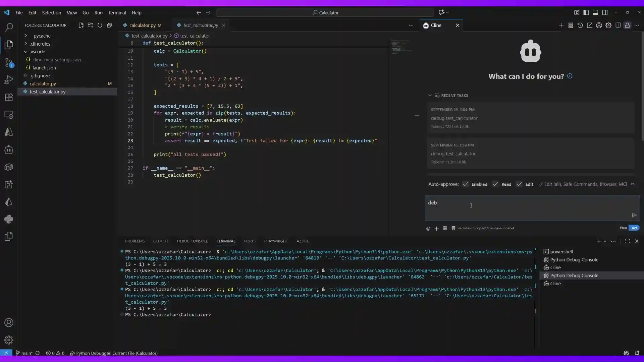Open MCP Servers panel in Cline
The width and height of the screenshot is (644, 362).
571,25
